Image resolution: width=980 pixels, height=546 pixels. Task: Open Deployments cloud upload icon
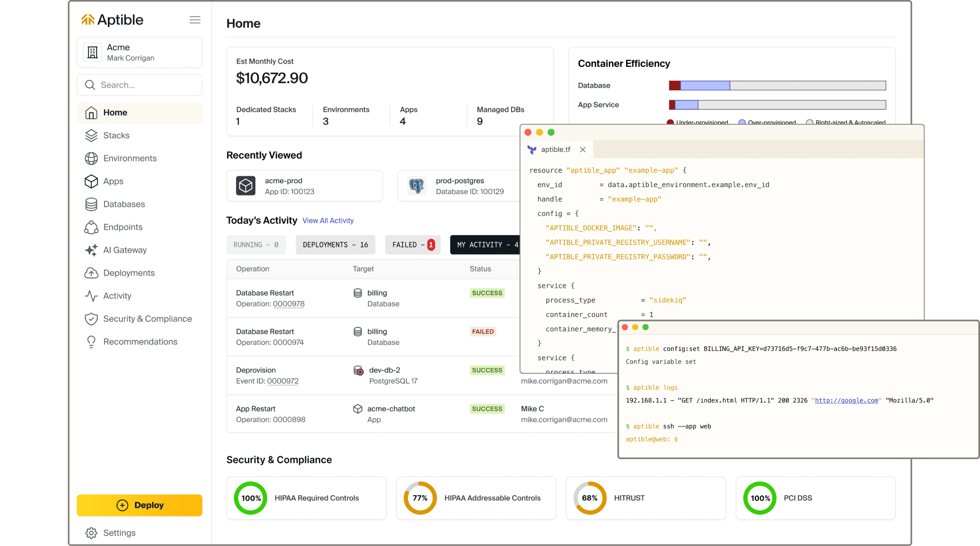pos(91,273)
